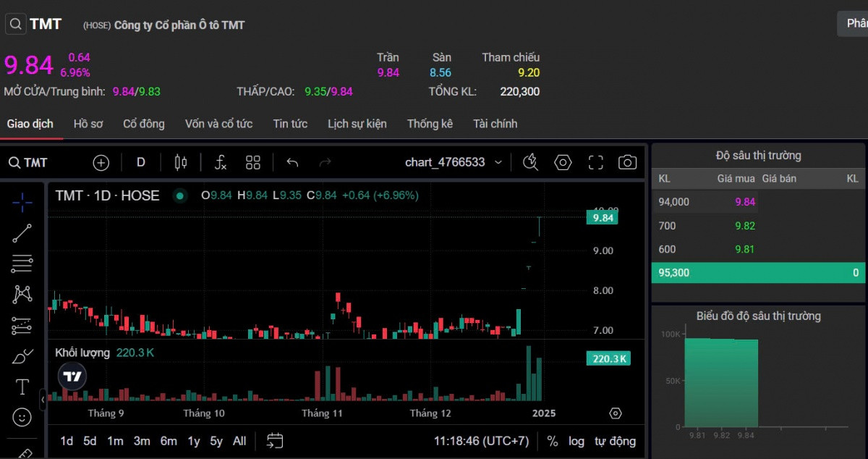Open chart settings hexagon icon
Image resolution: width=868 pixels, height=459 pixels.
[563, 162]
